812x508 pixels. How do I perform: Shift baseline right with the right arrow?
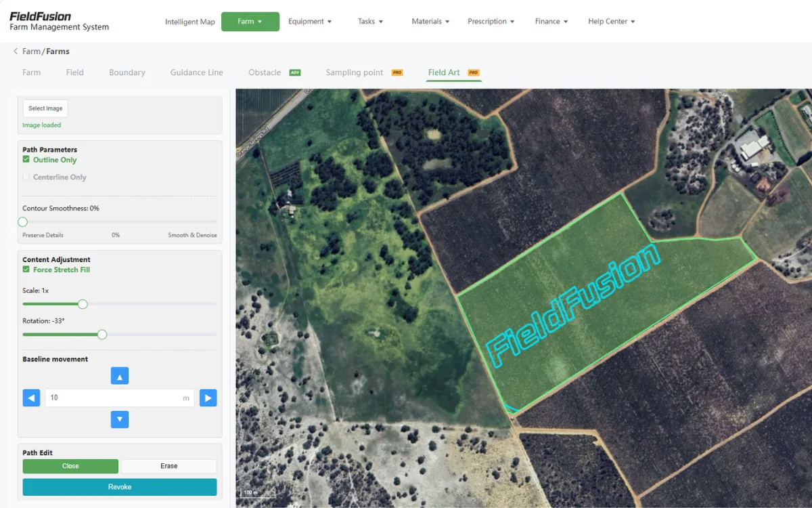208,398
